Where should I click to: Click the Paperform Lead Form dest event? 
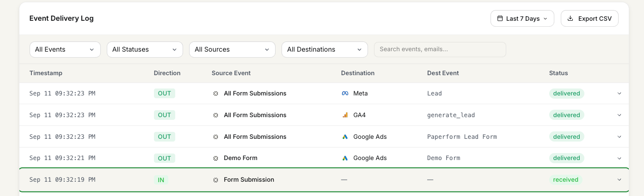pyautogui.click(x=462, y=137)
